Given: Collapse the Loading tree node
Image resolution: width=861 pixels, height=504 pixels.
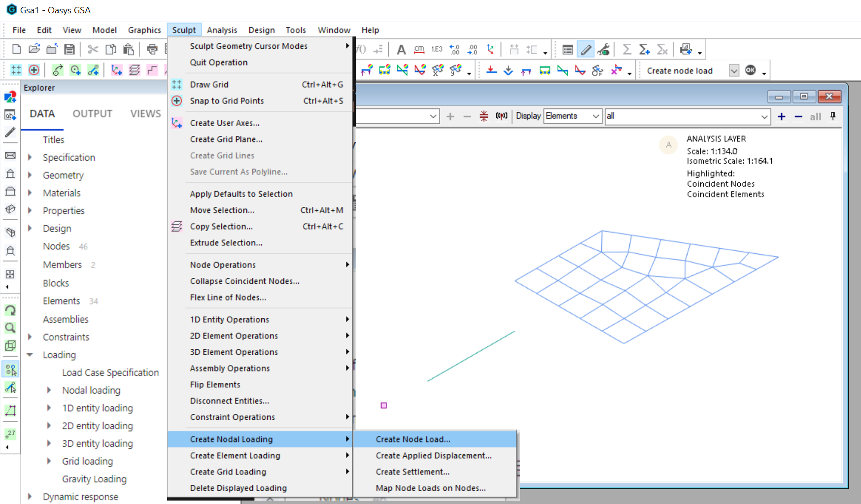Looking at the screenshot, I should click(30, 355).
